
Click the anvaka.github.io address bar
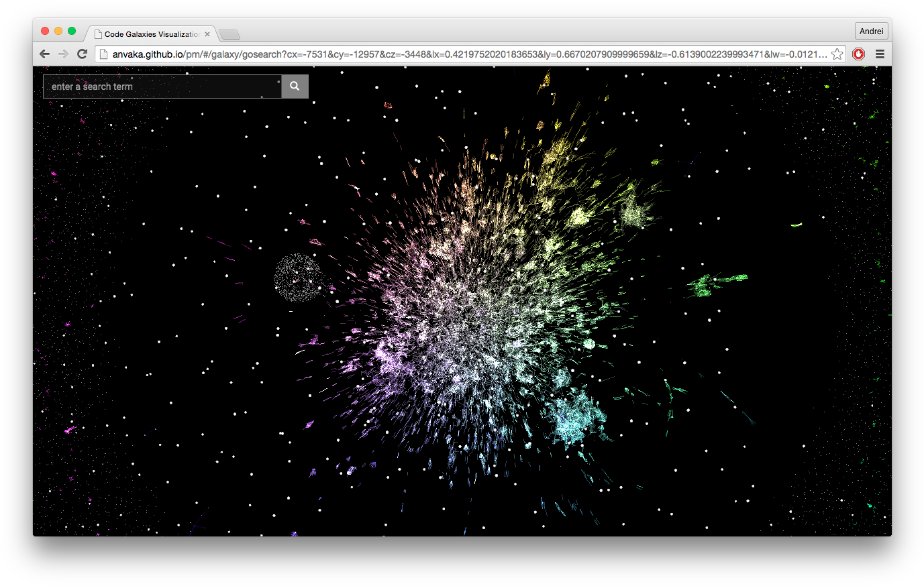point(470,54)
